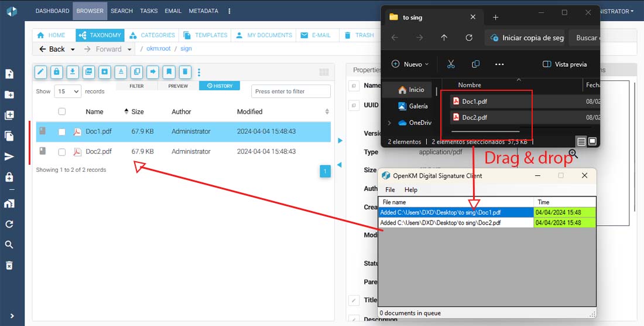Open Help menu in Digital Signature Client
This screenshot has width=644, height=326.
[x=411, y=189]
